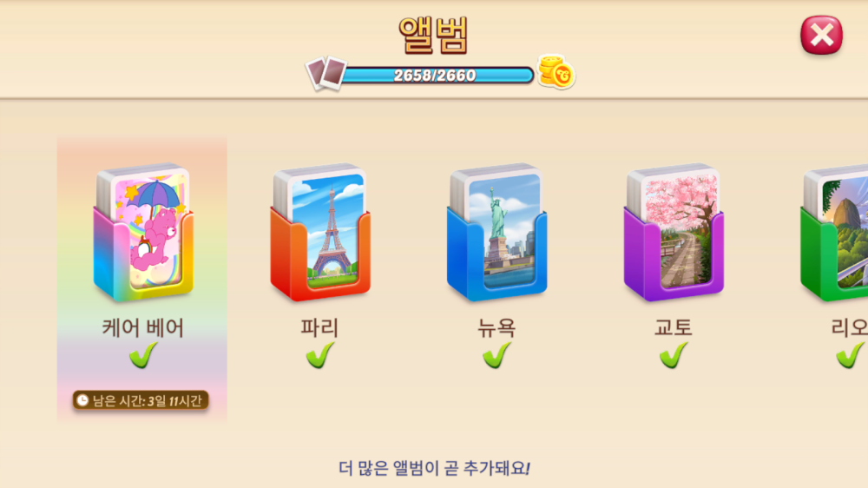The height and width of the screenshot is (488, 868).
Task: Click the 2658/2660 progress bar
Action: (437, 76)
